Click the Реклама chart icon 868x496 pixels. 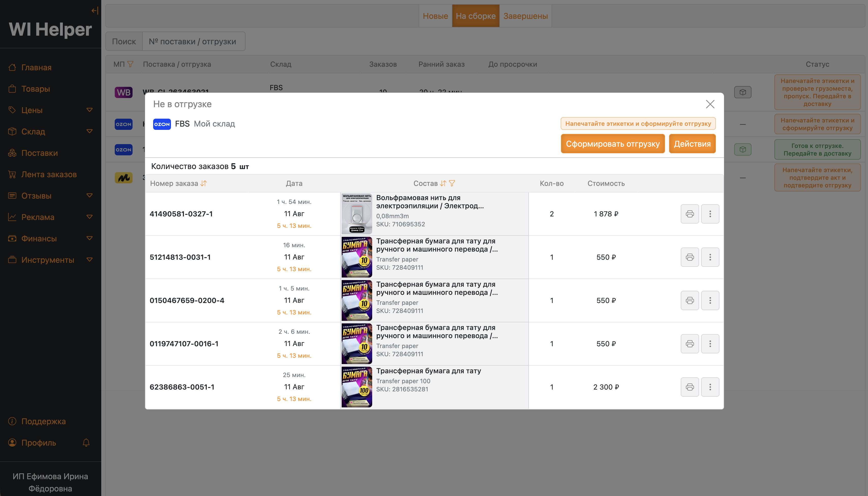12,217
